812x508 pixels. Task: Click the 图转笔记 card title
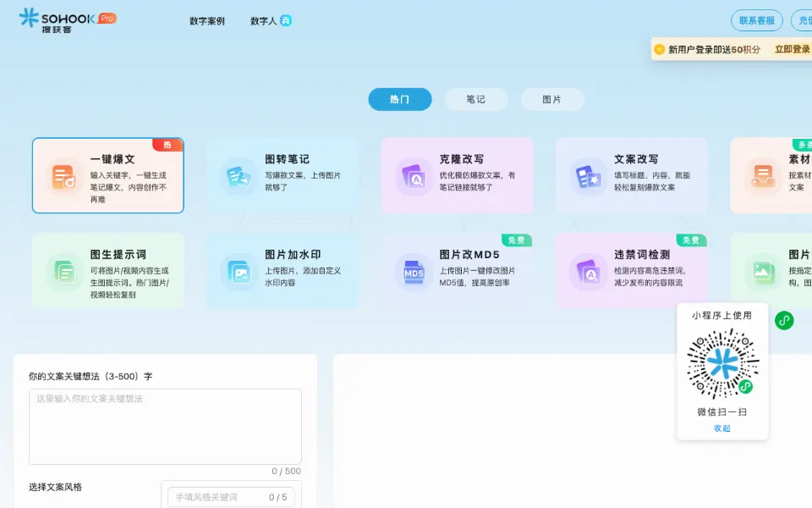click(x=287, y=159)
